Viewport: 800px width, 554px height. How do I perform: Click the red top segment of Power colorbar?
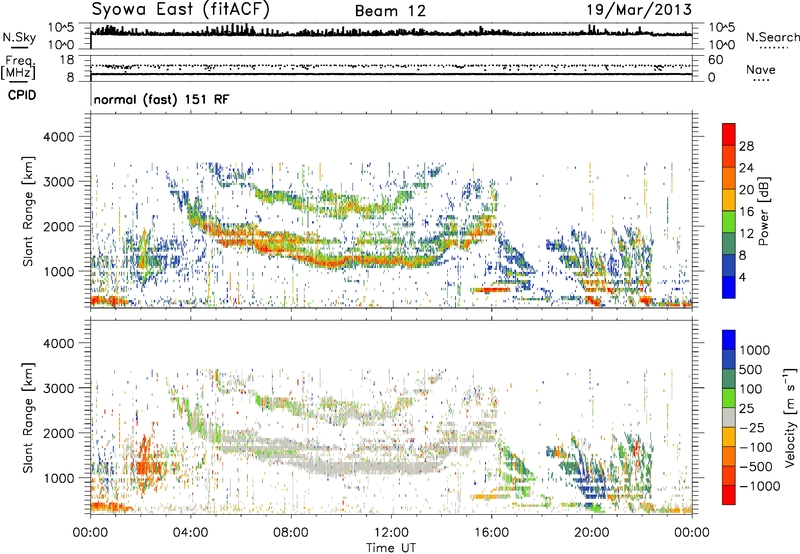coord(729,134)
